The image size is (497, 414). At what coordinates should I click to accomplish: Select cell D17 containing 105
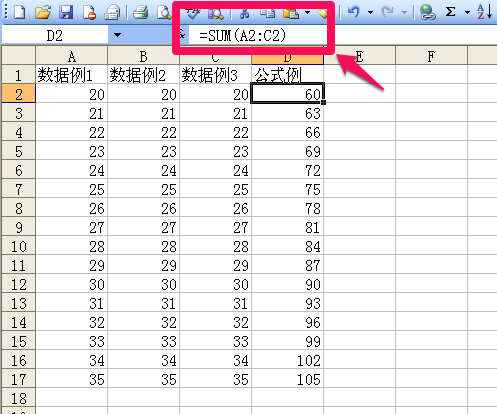click(x=287, y=379)
